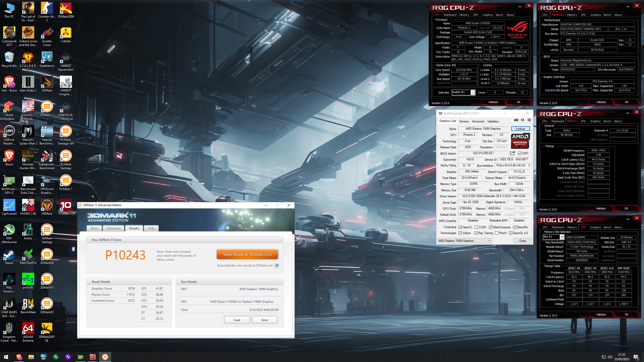Image resolution: width=644 pixels, height=362 pixels.
Task: Open prime95 desktop icon
Action: click(28, 281)
